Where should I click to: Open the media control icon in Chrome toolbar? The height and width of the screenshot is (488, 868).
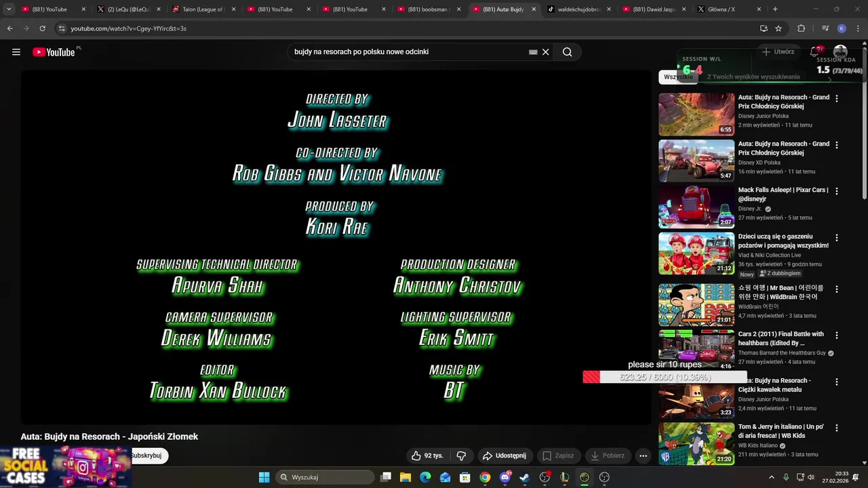click(x=825, y=28)
